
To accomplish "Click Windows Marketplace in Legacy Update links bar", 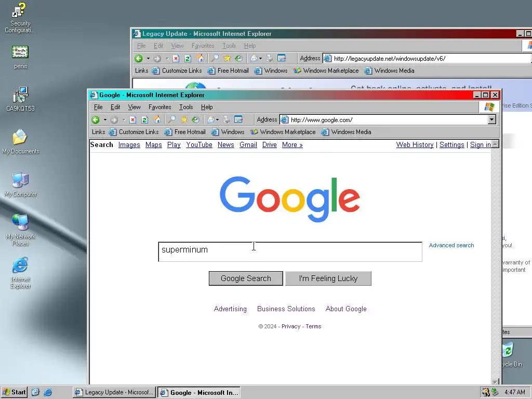I will coord(326,71).
